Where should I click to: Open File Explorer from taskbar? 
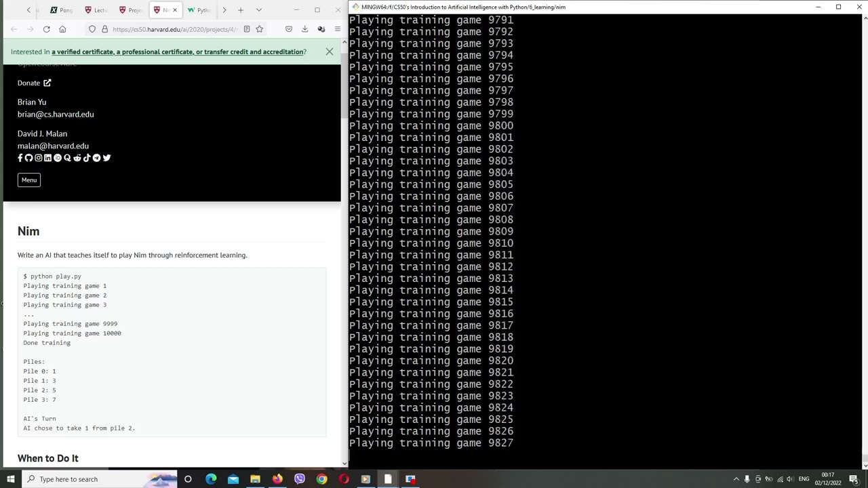(x=255, y=479)
